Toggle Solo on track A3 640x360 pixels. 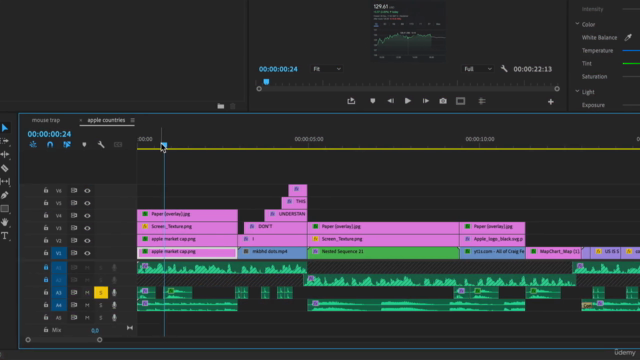(101, 292)
